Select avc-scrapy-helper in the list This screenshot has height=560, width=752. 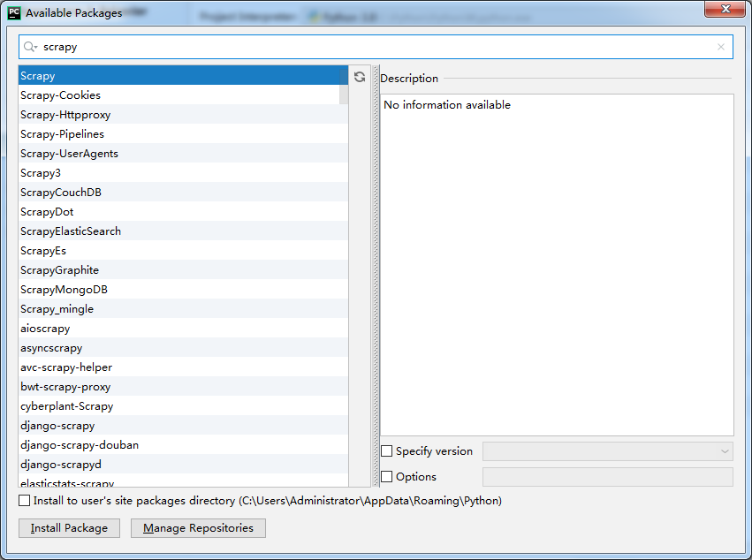(x=183, y=367)
